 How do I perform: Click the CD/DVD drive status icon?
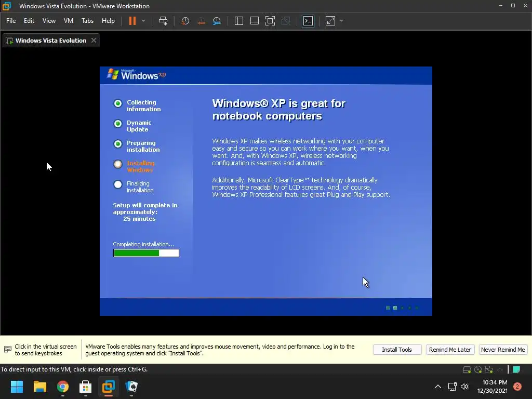[x=478, y=369]
